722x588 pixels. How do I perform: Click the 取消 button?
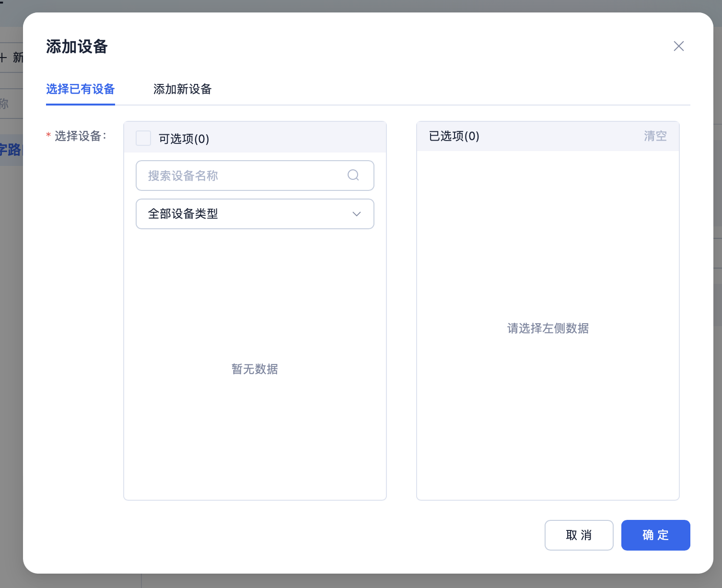(x=579, y=535)
